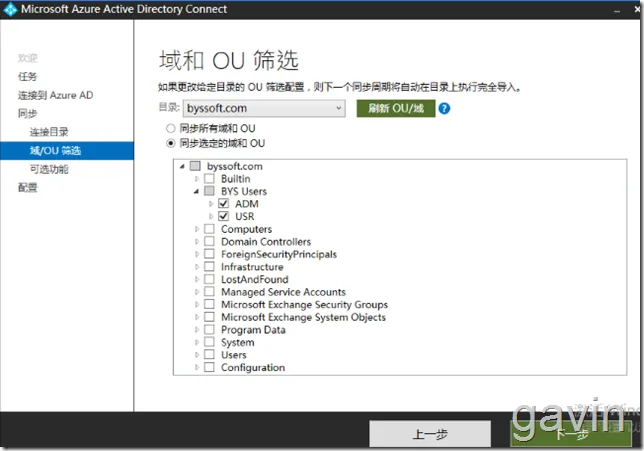Select the 同步 sidebar step

tap(28, 113)
